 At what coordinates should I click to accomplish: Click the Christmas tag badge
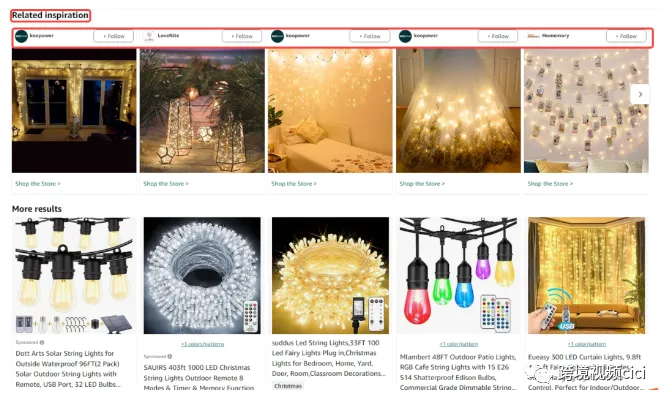point(288,386)
